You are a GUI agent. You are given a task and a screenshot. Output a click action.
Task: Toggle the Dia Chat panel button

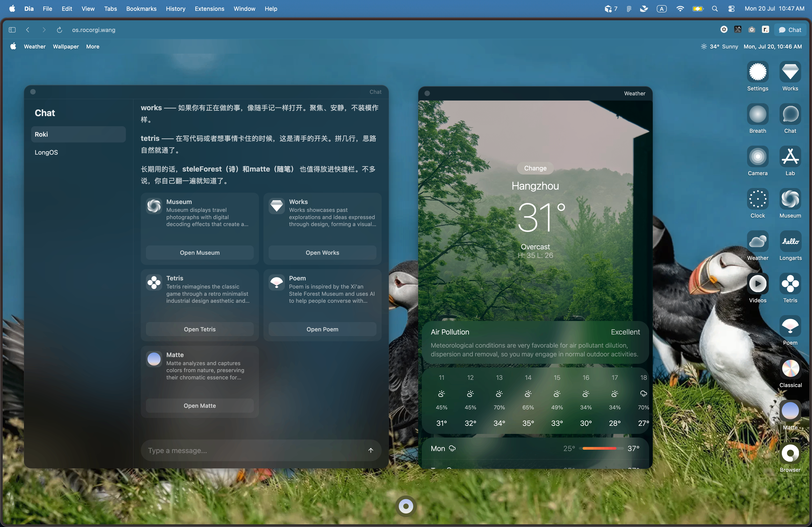(790, 30)
